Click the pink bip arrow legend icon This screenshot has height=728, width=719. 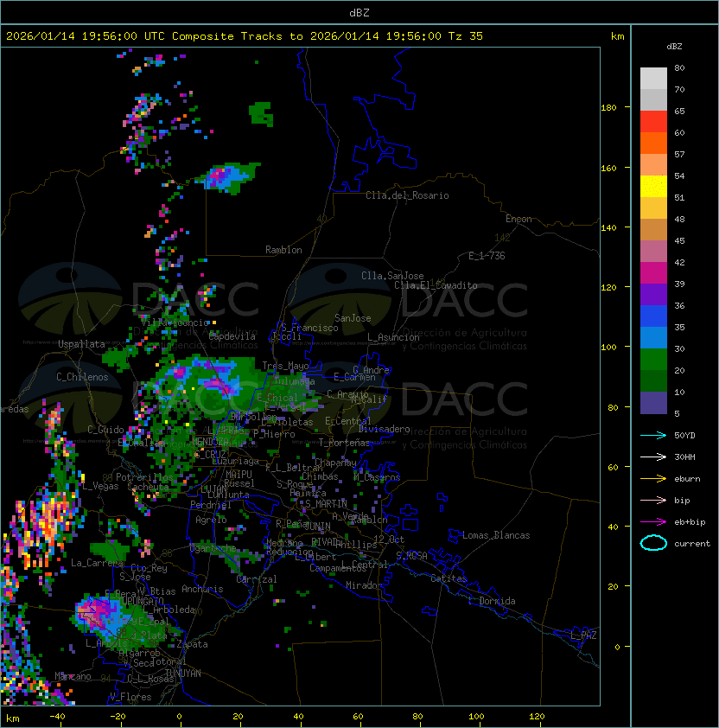click(653, 500)
